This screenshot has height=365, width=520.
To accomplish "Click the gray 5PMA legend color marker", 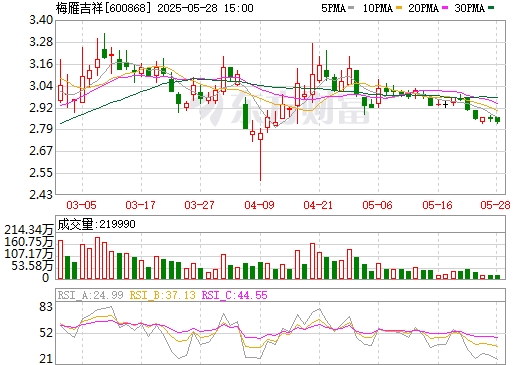I will coord(351,8).
